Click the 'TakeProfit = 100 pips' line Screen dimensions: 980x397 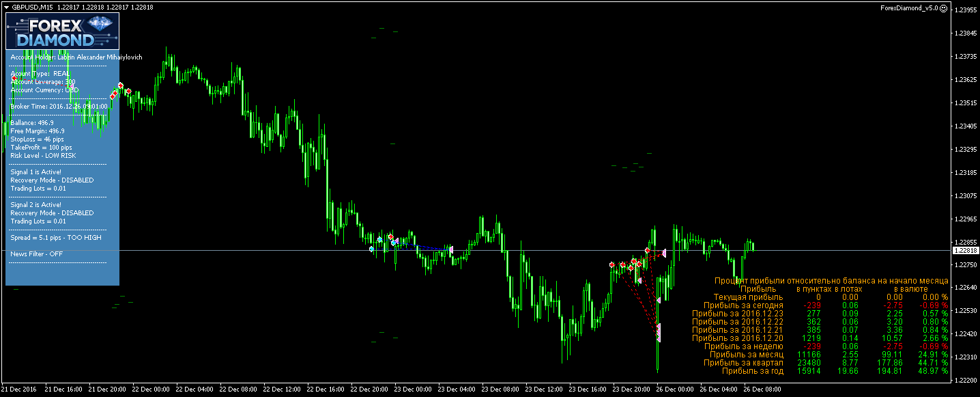pyautogui.click(x=41, y=148)
